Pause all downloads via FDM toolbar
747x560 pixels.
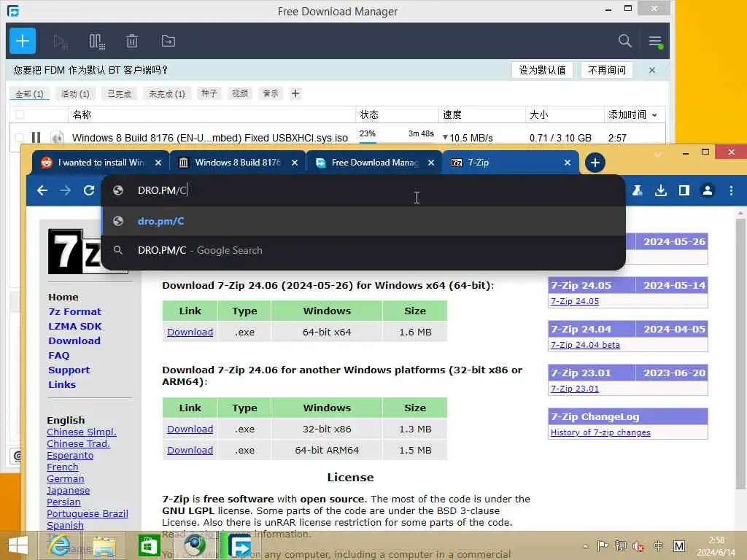(97, 42)
